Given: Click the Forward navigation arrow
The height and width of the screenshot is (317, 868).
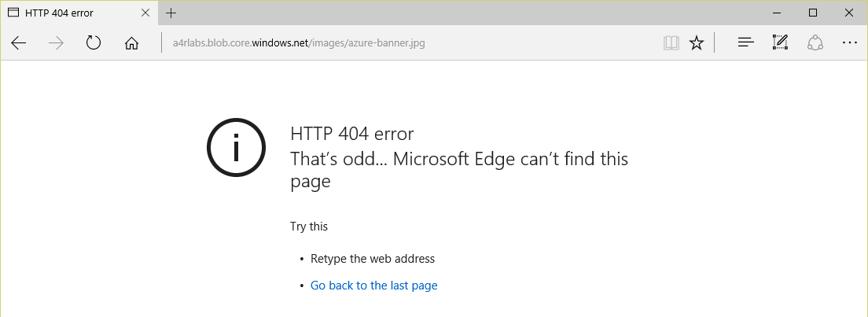Looking at the screenshot, I should pos(56,43).
